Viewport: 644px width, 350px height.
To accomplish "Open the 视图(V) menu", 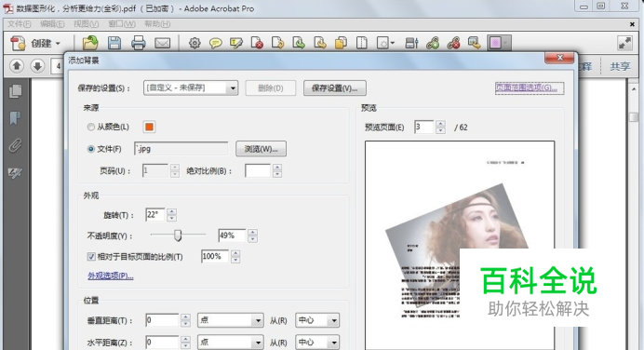I will point(86,24).
